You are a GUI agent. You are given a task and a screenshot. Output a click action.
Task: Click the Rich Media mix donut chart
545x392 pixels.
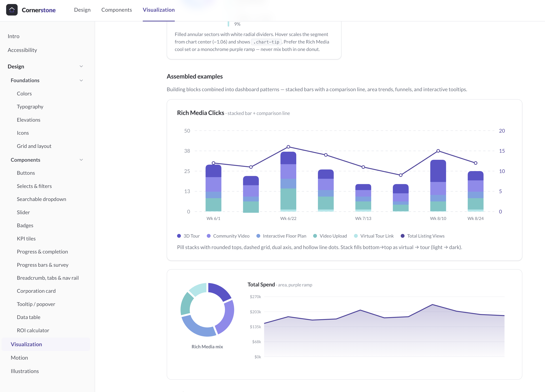[x=207, y=310]
